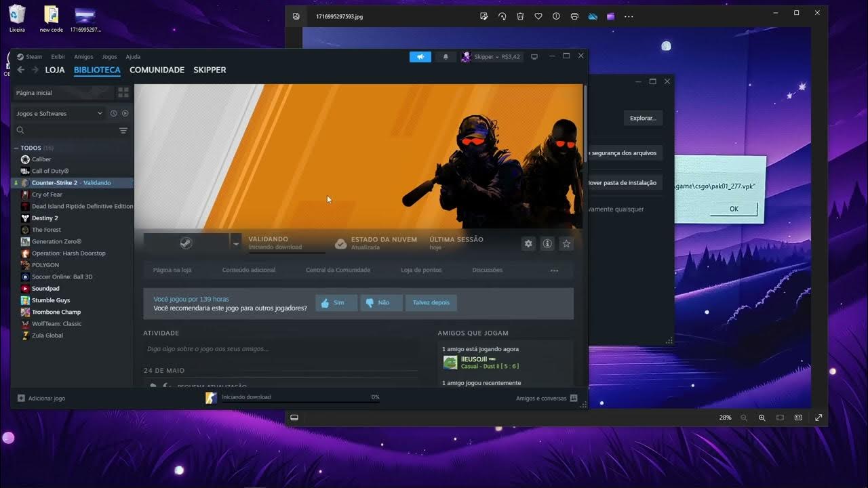Open Counter-Strike 2 settings gear
The width and height of the screenshot is (868, 488).
point(528,243)
